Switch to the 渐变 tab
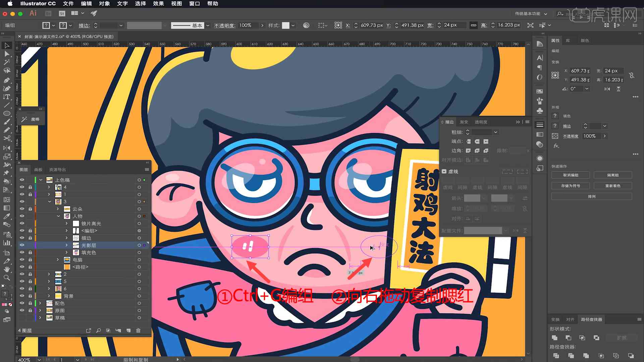 (464, 122)
